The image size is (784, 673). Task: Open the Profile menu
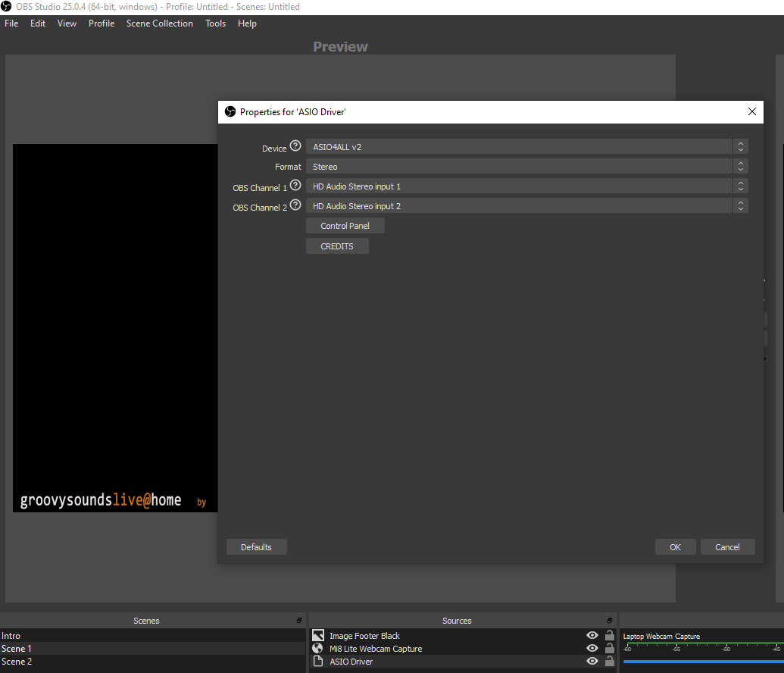[x=102, y=23]
